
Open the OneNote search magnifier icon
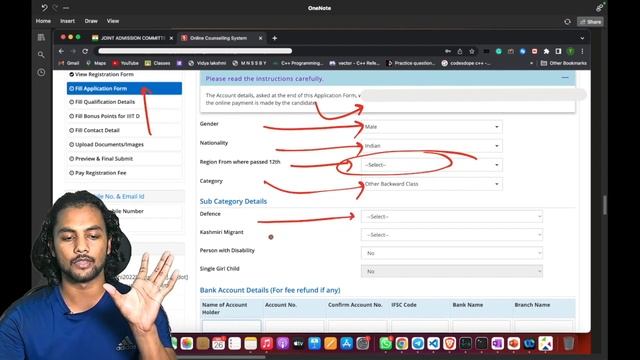coord(41,55)
